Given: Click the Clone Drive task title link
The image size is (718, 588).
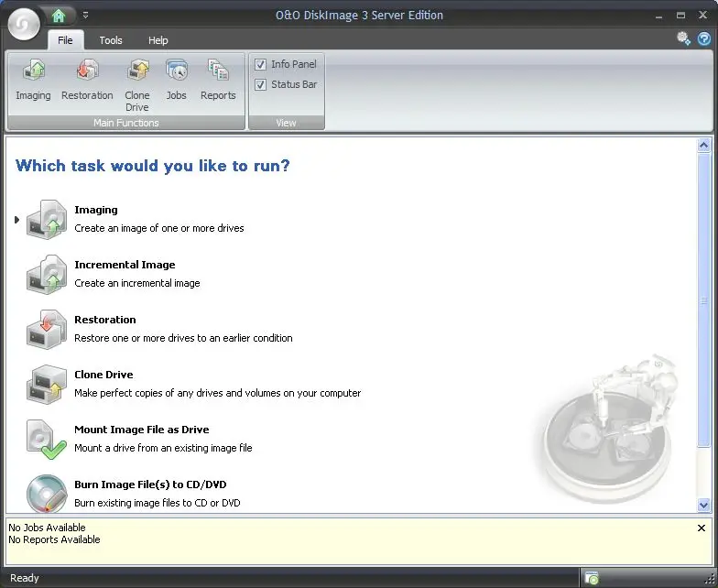Looking at the screenshot, I should [x=104, y=375].
